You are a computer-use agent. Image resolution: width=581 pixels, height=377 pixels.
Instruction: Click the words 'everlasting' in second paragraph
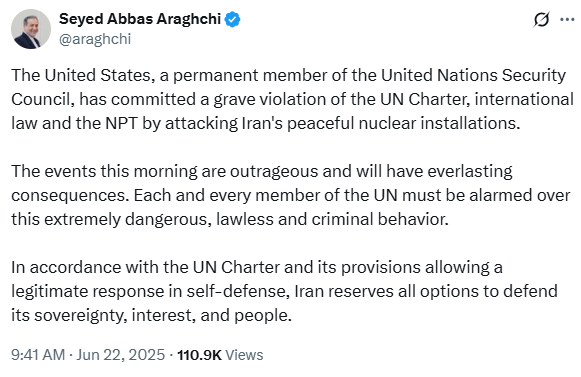(x=470, y=171)
